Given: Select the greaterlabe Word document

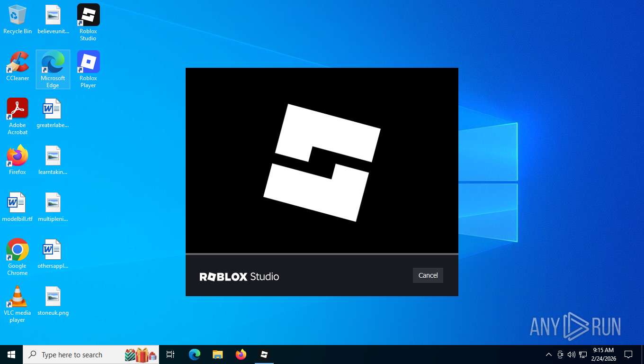Looking at the screenshot, I should [53, 113].
